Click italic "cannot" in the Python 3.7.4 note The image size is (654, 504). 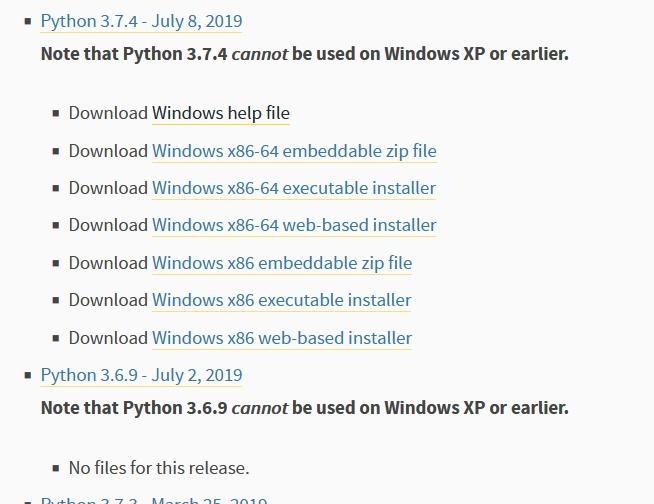[x=260, y=53]
